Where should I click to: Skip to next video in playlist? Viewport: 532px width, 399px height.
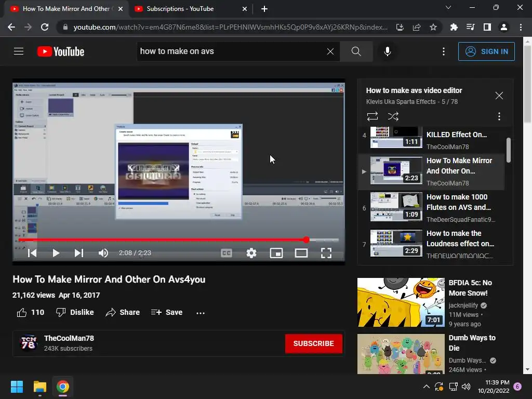coord(79,253)
